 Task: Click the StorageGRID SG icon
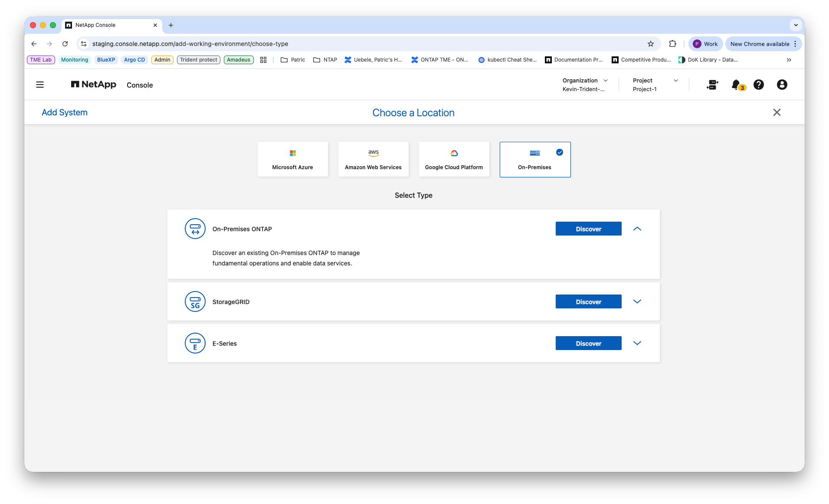195,301
